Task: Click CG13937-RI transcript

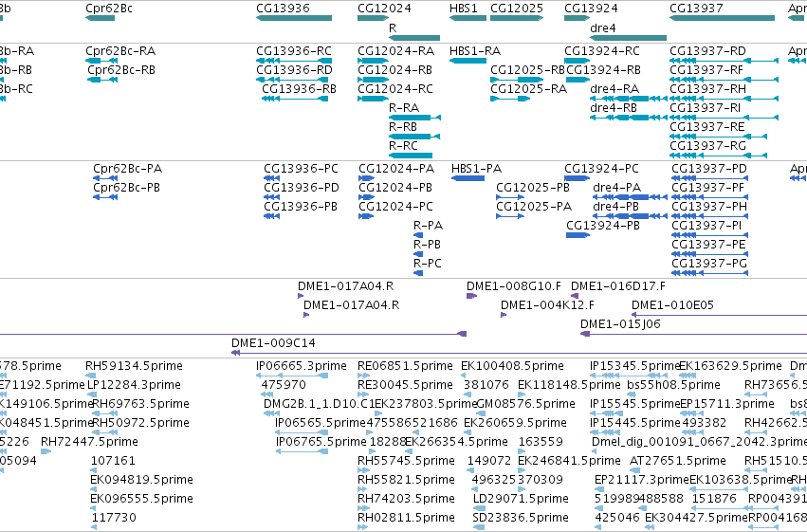Action: (724, 118)
